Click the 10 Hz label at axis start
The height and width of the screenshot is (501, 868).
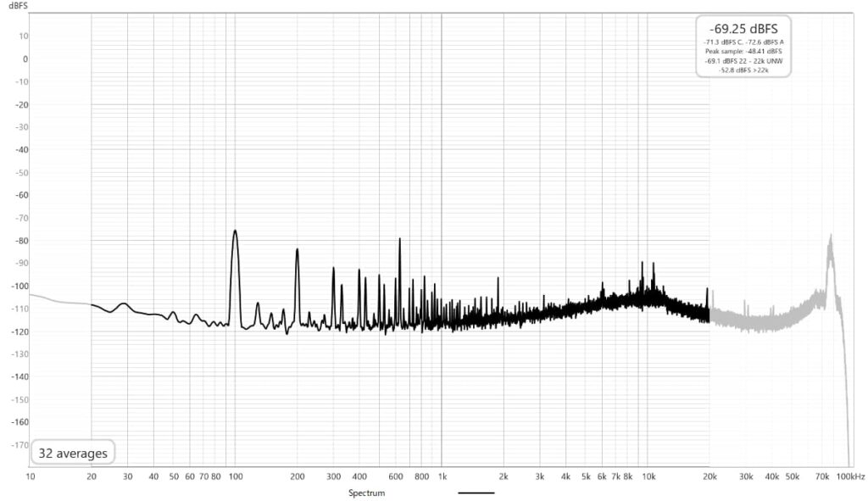(x=31, y=477)
